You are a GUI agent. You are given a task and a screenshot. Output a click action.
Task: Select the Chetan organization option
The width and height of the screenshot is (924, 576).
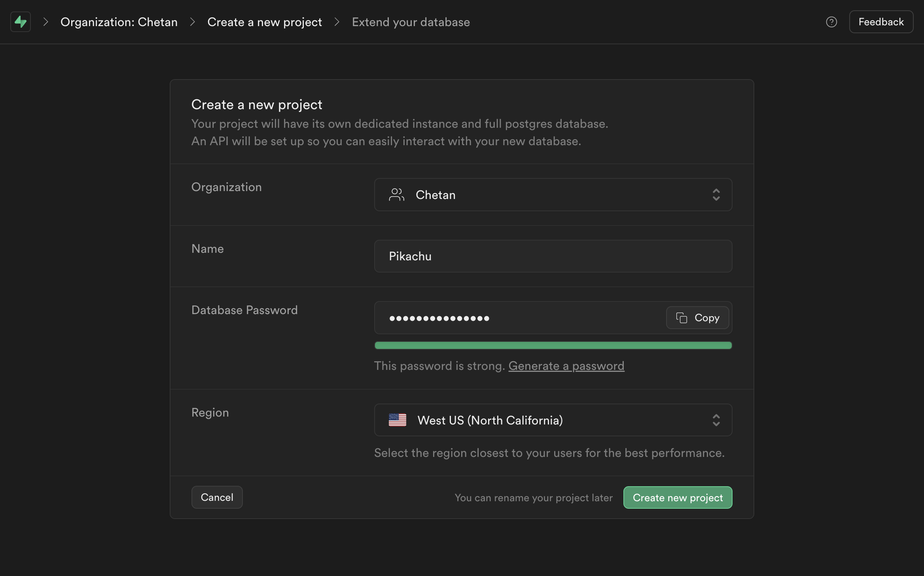553,194
